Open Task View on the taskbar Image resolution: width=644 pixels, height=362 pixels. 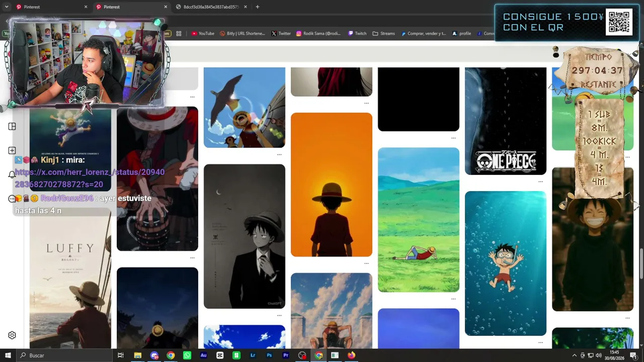[121, 355]
